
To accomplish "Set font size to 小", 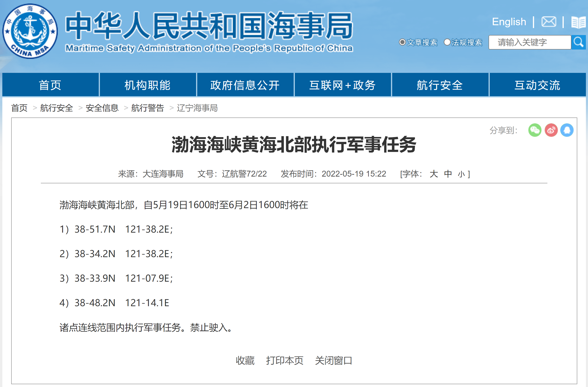I will (x=461, y=174).
